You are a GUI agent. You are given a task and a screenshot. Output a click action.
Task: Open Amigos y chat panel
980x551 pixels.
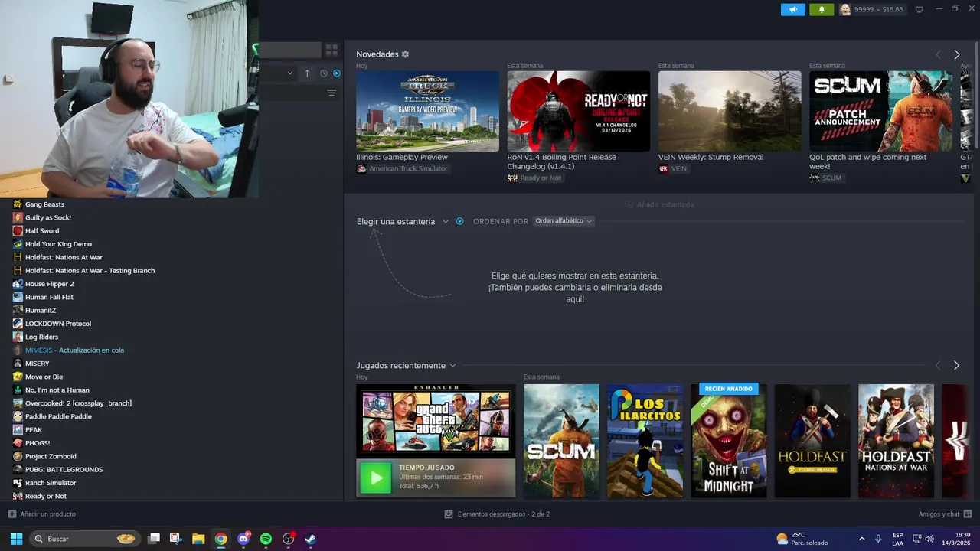click(945, 514)
